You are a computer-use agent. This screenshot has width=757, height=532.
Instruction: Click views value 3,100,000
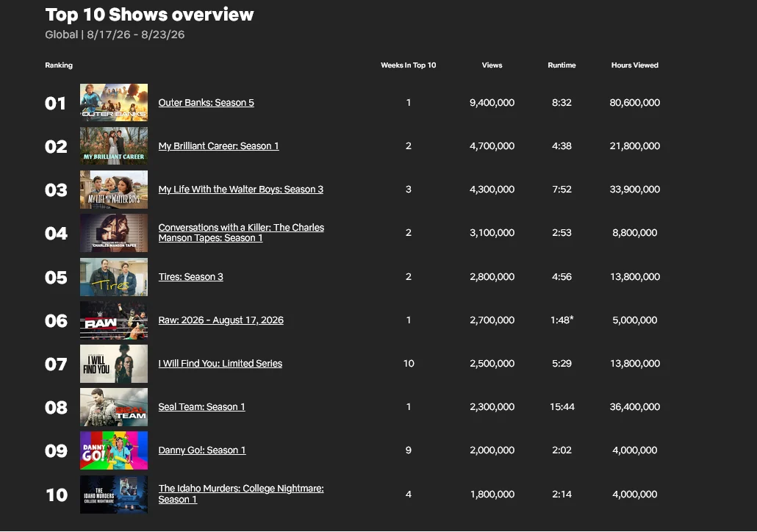[x=492, y=233]
